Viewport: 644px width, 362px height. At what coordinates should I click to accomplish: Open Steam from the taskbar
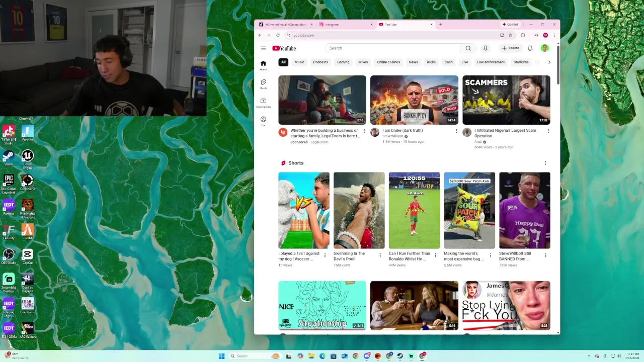tap(400, 356)
